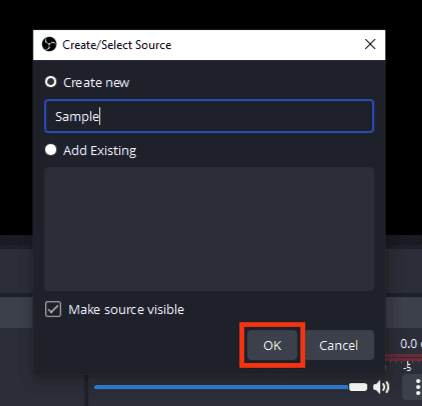Mute audio with the speaker icon
This screenshot has width=422, height=406.
click(381, 387)
